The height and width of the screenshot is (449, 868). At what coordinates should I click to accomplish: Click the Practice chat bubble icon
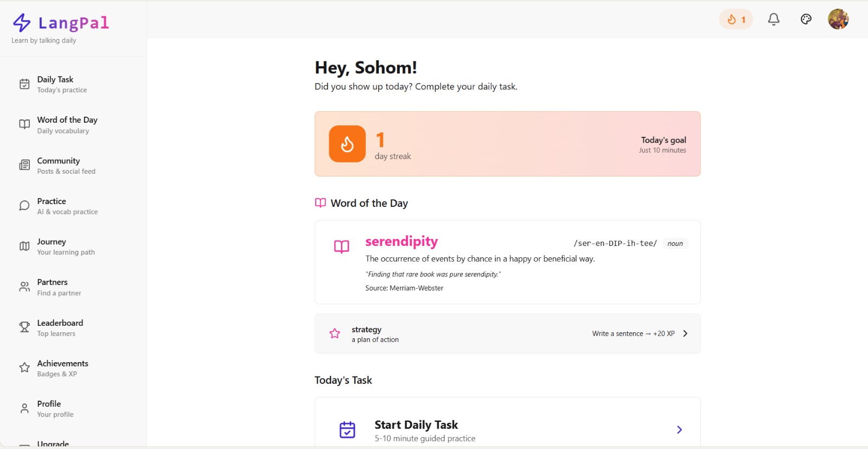pyautogui.click(x=24, y=206)
